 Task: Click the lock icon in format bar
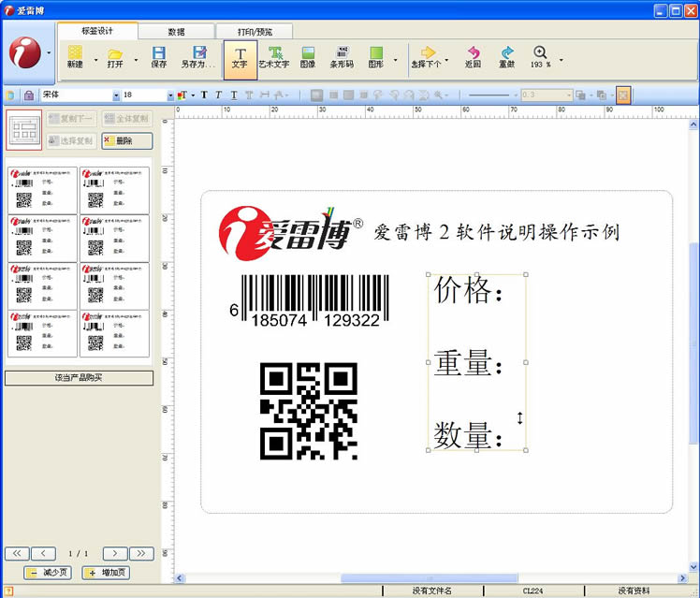pos(29,95)
